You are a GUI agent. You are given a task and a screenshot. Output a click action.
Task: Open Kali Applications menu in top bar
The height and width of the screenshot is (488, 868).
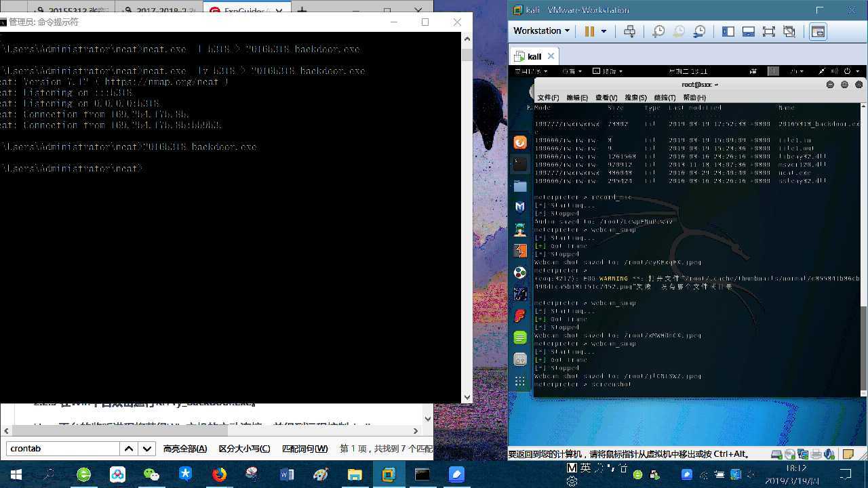530,70
